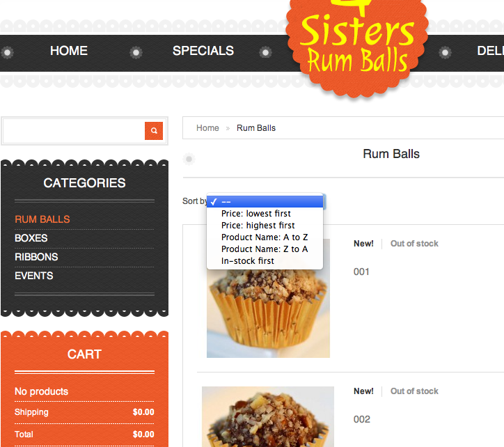The height and width of the screenshot is (447, 504).
Task: Click the orange search magnifier button
Action: 154,131
